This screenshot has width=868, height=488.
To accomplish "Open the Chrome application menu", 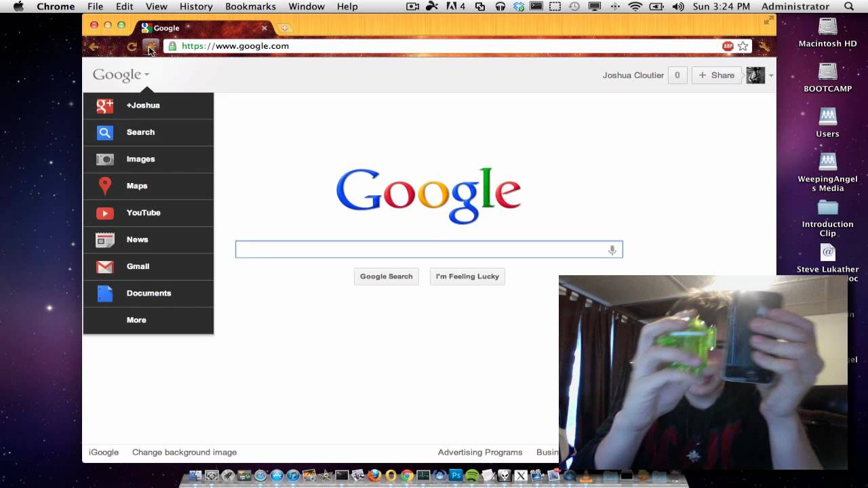I will point(56,6).
